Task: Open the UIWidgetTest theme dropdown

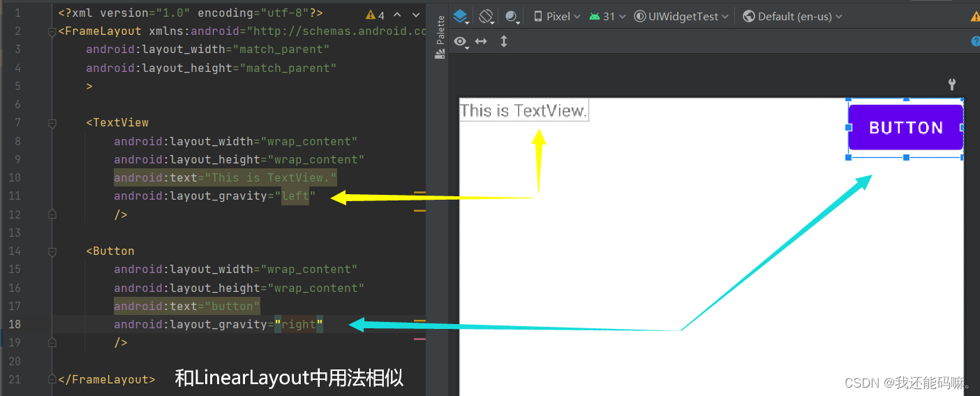Action: click(681, 16)
